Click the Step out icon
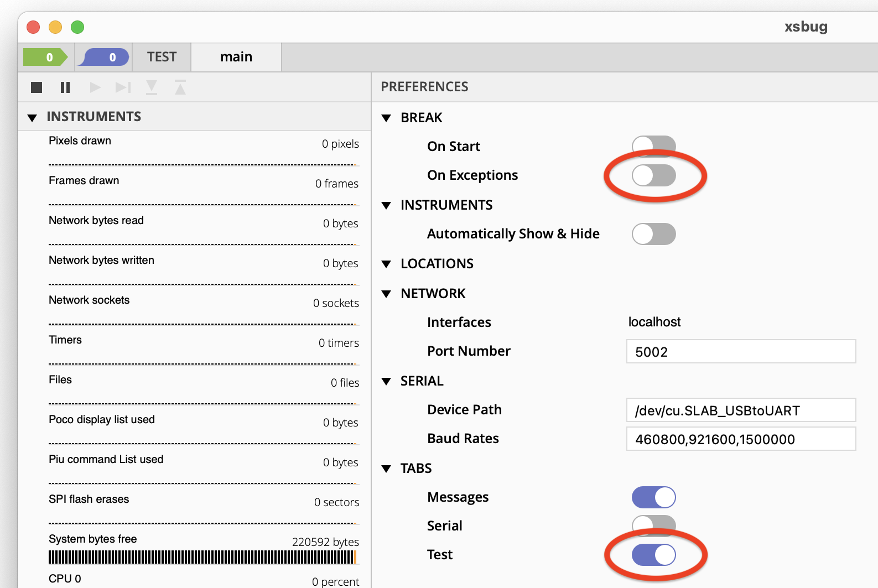Image resolution: width=878 pixels, height=588 pixels. tap(180, 87)
